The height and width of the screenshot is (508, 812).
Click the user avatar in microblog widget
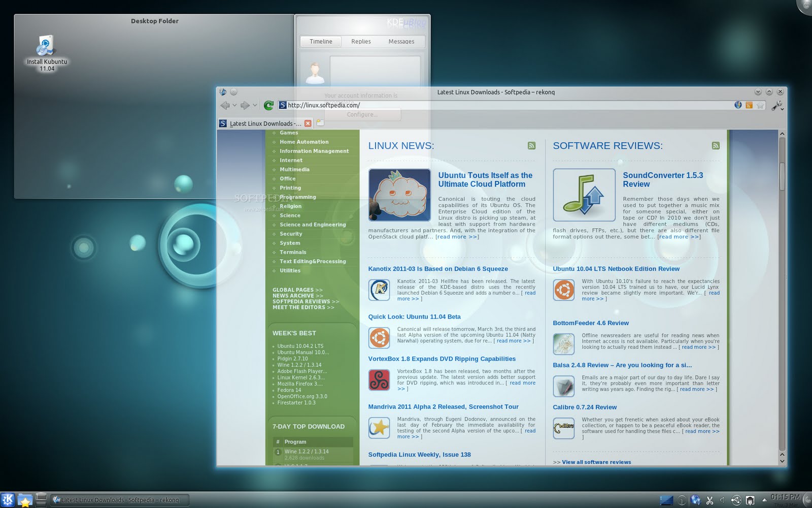pos(315,73)
